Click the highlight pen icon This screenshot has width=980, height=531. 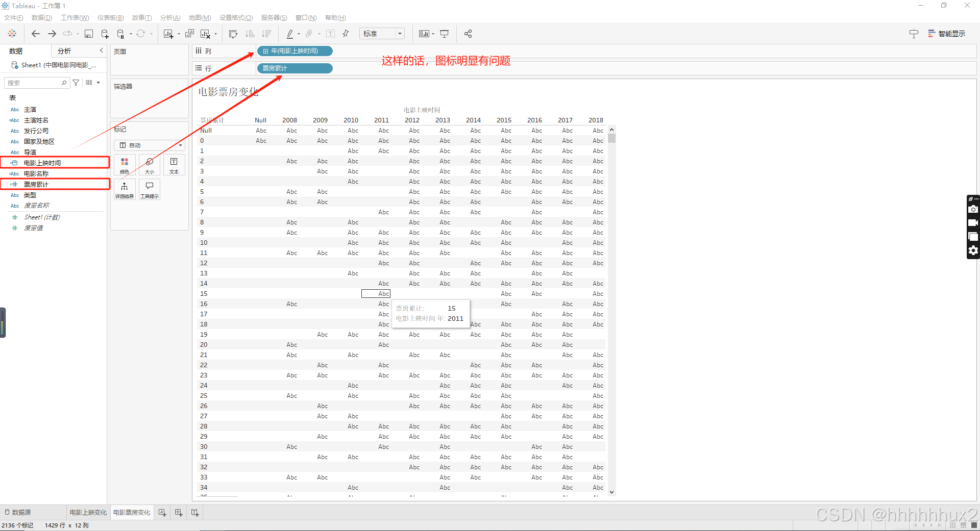(290, 34)
